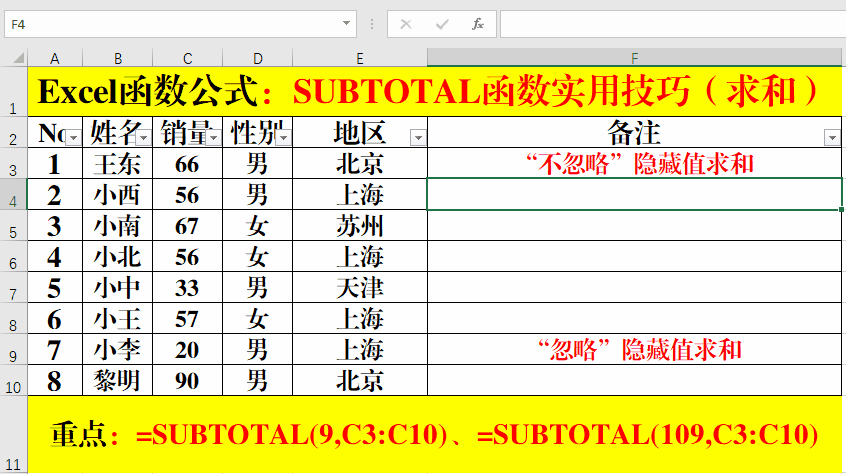846x474 pixels.
Task: Select the name cell 王东
Action: [118, 163]
